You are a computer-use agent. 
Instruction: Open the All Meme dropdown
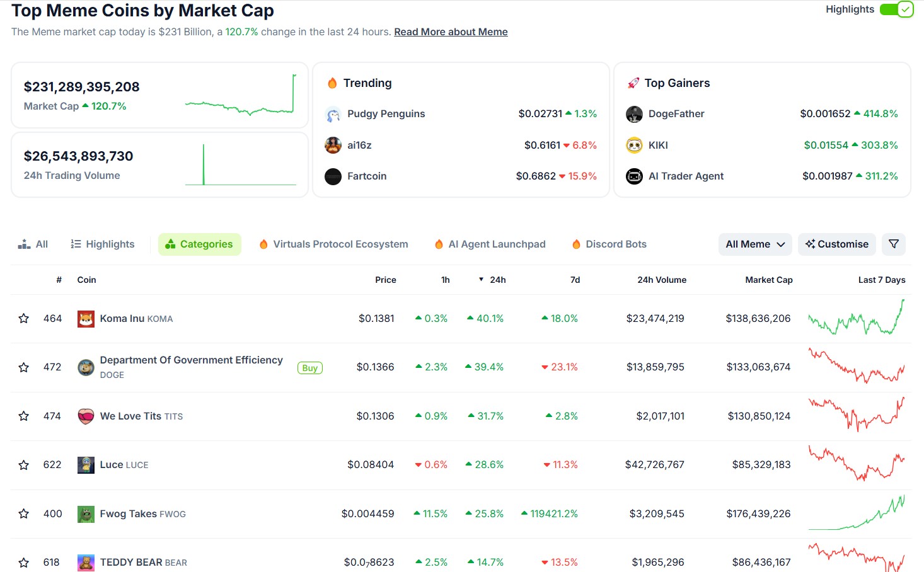point(755,244)
